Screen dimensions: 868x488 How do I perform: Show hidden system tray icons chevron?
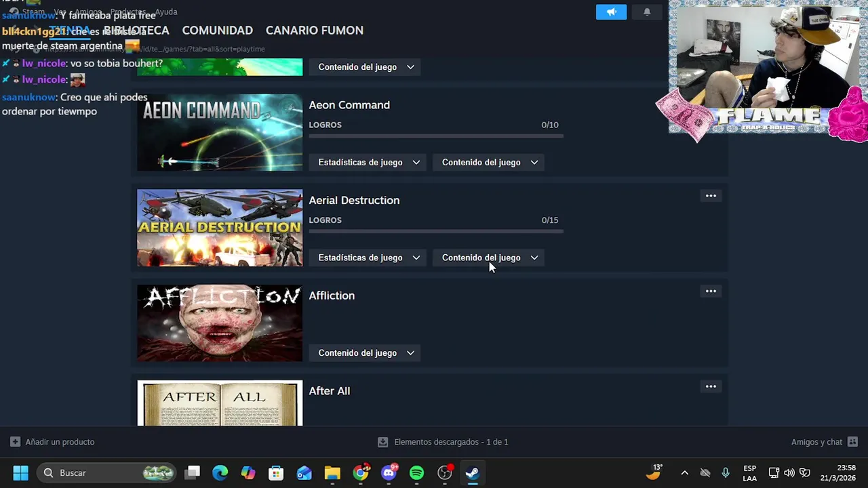click(x=684, y=473)
